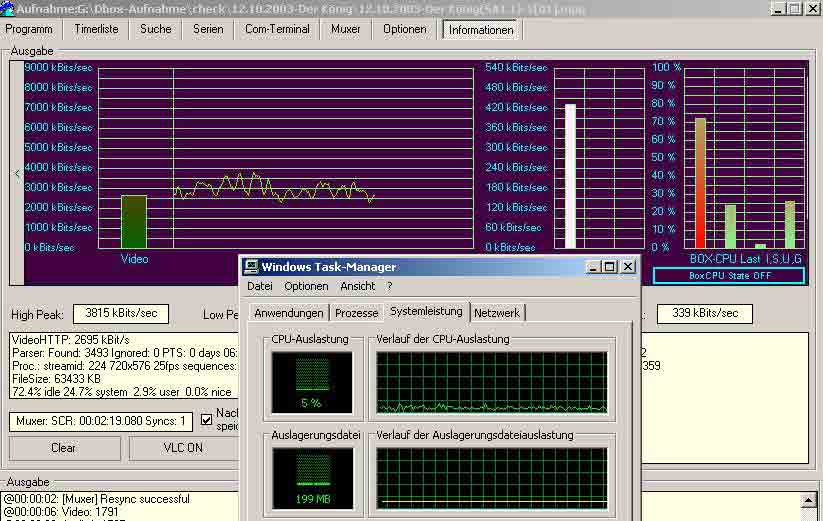Go to the Programm tab
This screenshot has width=823, height=521.
pyautogui.click(x=29, y=29)
